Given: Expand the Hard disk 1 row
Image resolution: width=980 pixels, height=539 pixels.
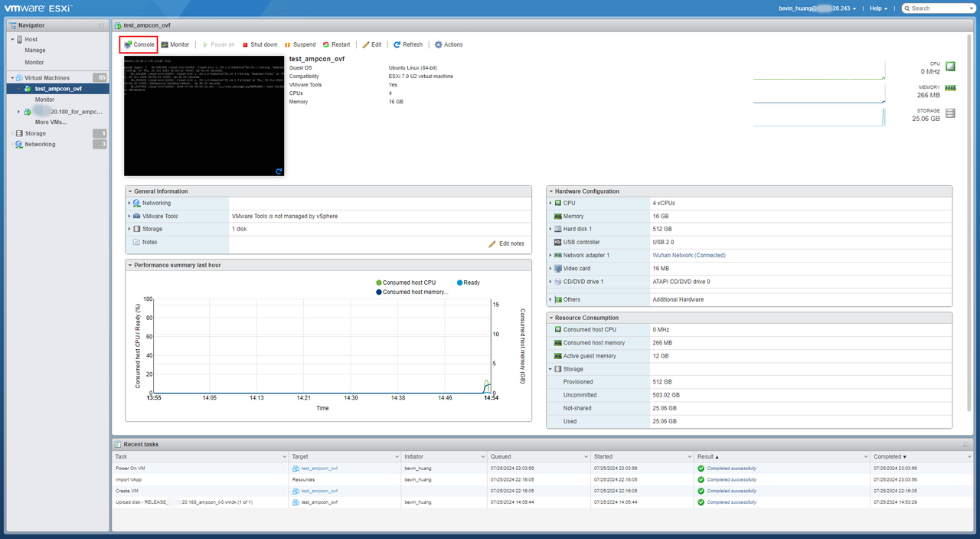Looking at the screenshot, I should point(550,229).
